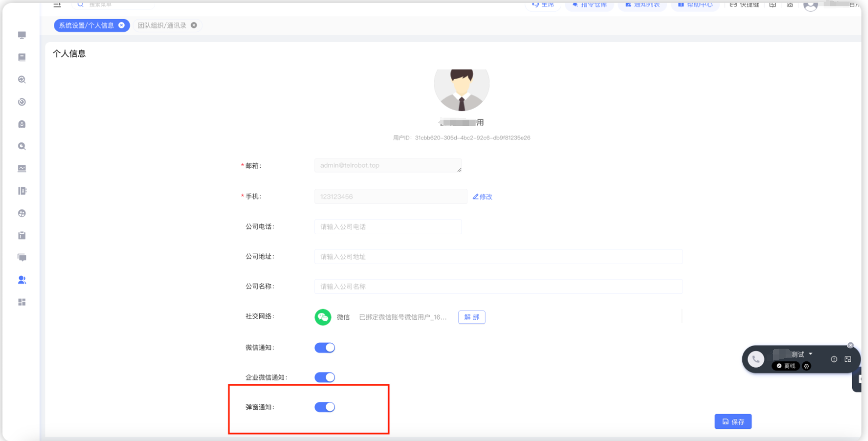The width and height of the screenshot is (868, 441).
Task: Toggle the 弹窗通知 switch
Action: (x=325, y=407)
